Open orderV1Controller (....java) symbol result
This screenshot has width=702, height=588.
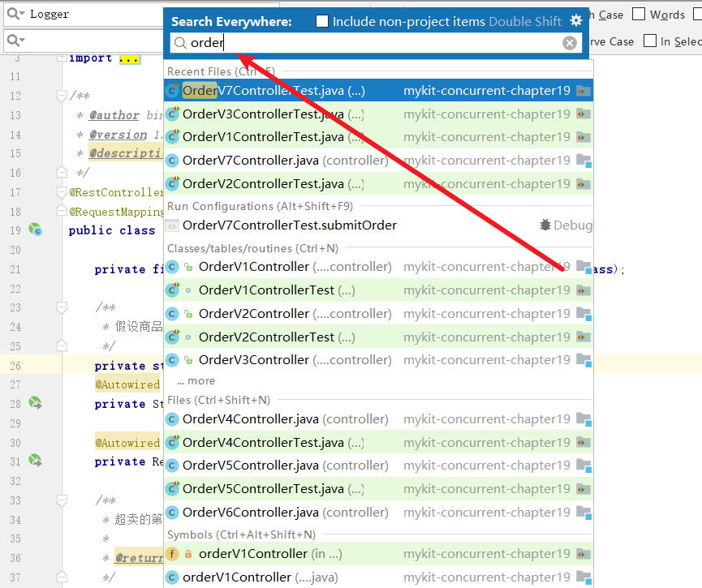coord(378,577)
